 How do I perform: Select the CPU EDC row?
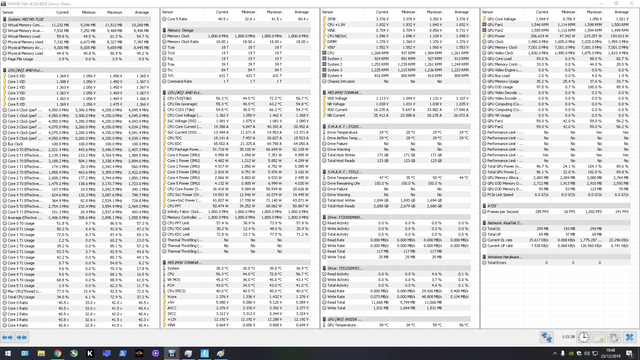click(236, 144)
